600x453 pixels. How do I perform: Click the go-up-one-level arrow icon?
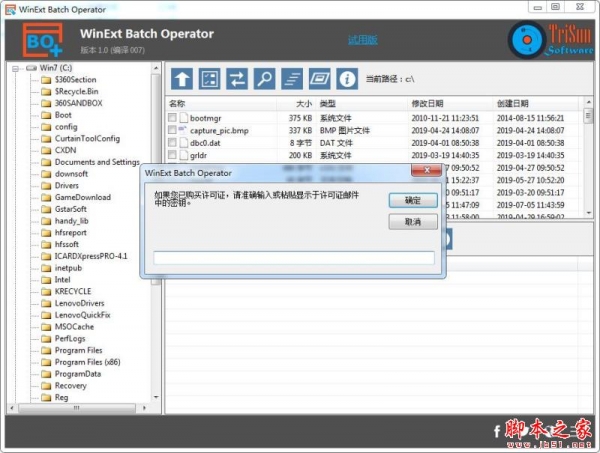tap(182, 79)
